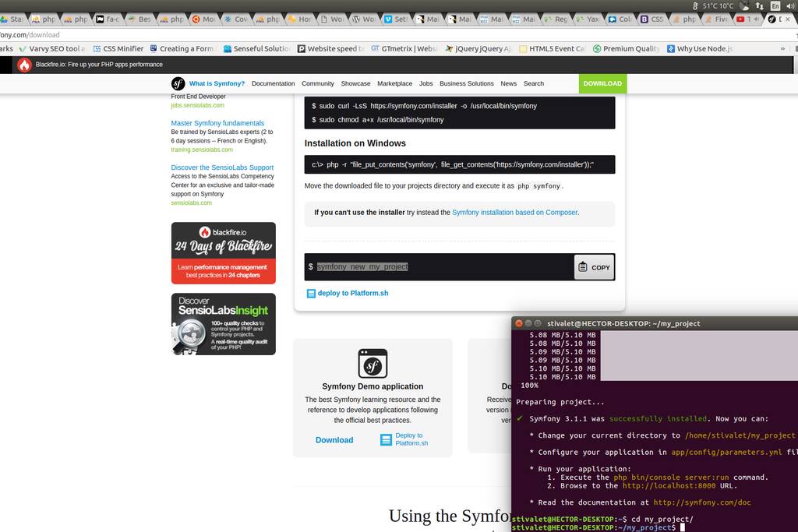The image size is (798, 532).
Task: Click the COPY button for the command
Action: 594,267
